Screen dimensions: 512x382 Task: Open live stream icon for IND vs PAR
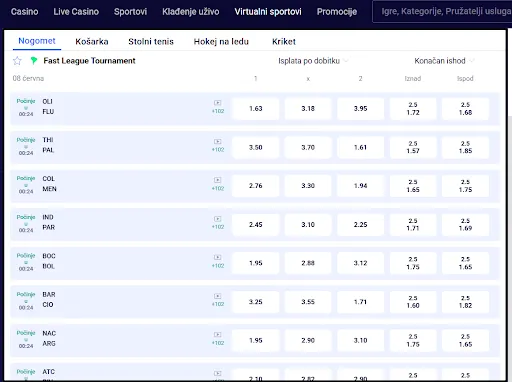point(218,219)
